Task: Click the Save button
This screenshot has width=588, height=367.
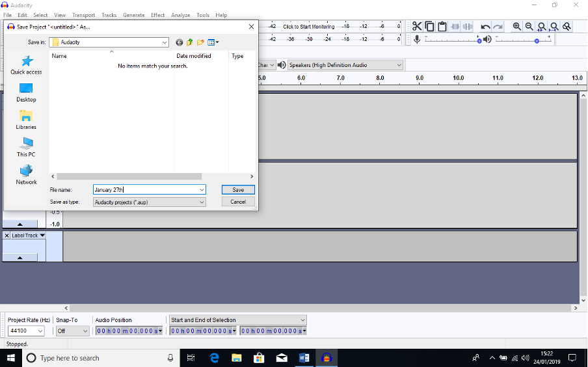Action: click(x=238, y=190)
